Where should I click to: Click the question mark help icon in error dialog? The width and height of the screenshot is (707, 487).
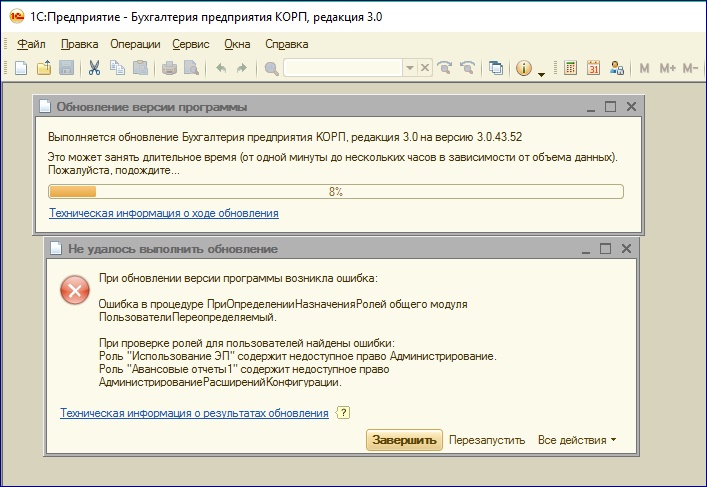pyautogui.click(x=343, y=413)
